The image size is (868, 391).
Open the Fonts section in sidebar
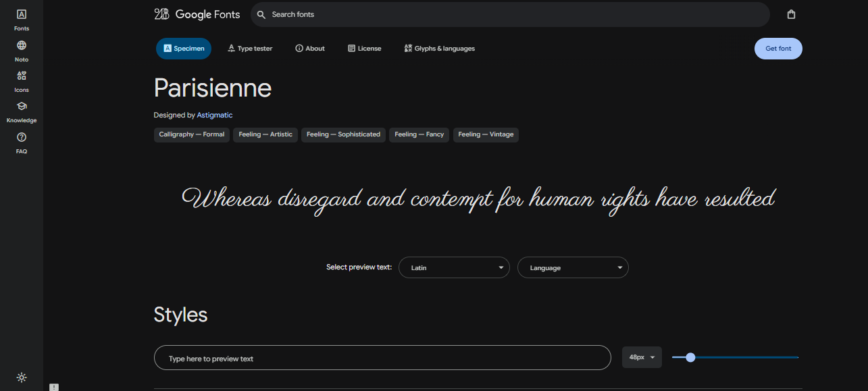point(22,20)
